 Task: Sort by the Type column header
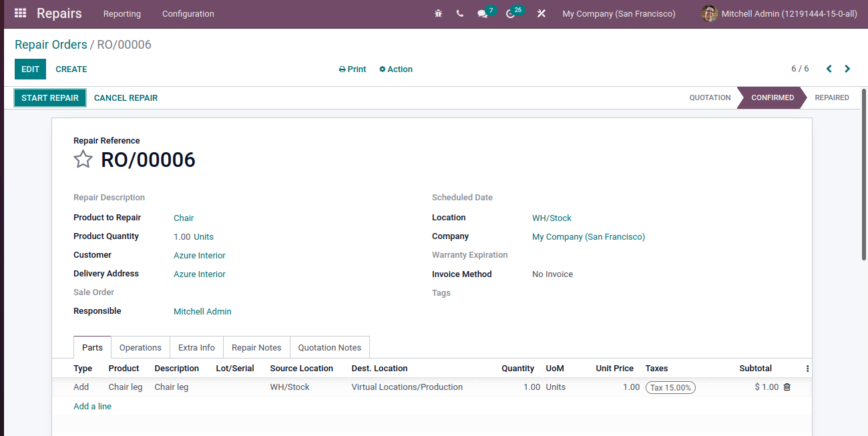coord(83,369)
